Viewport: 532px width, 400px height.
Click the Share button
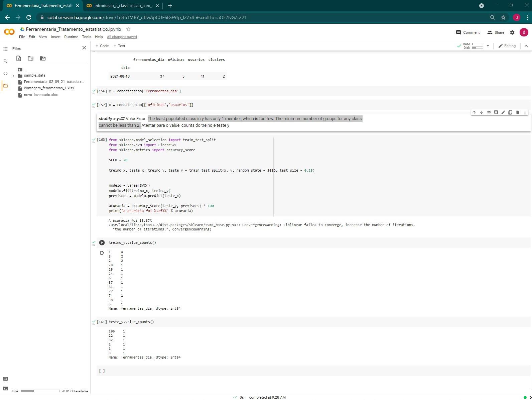(496, 32)
